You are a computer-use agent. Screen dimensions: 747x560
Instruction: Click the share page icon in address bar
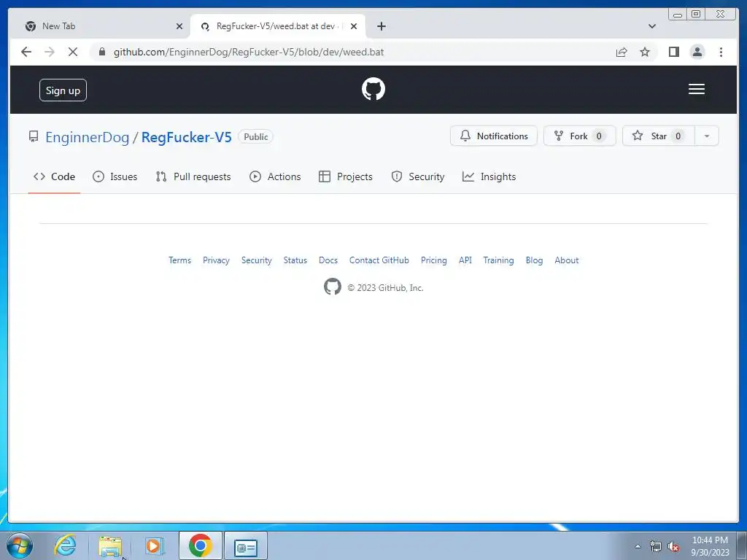pyautogui.click(x=622, y=52)
